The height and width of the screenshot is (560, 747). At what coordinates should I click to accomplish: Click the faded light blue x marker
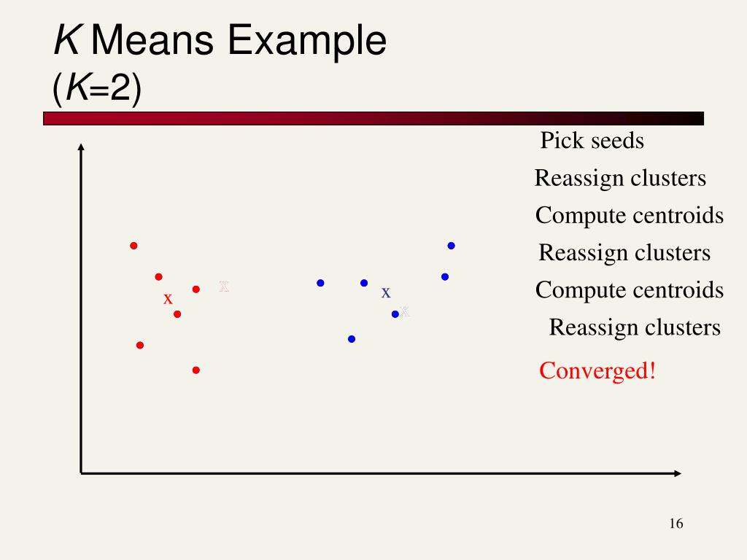click(404, 312)
